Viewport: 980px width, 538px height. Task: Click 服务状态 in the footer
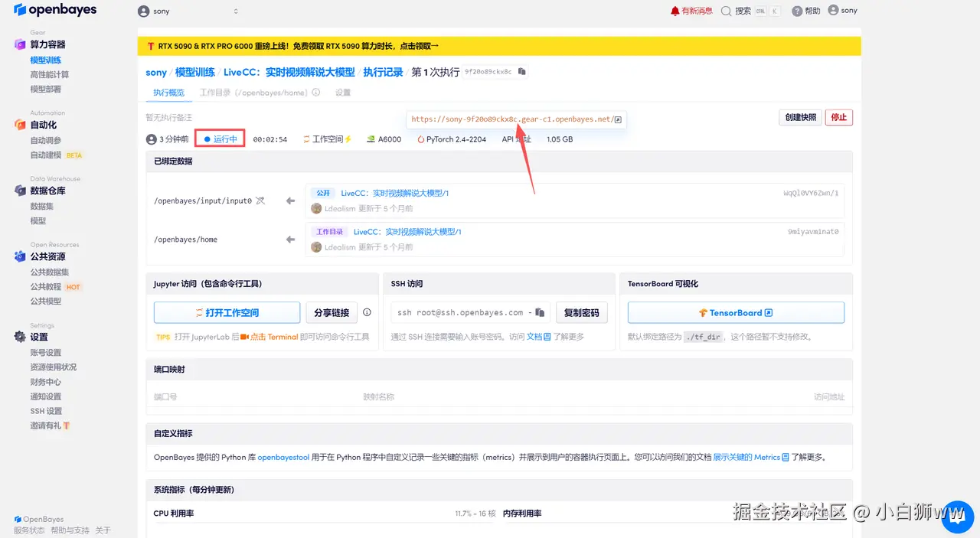click(29, 530)
